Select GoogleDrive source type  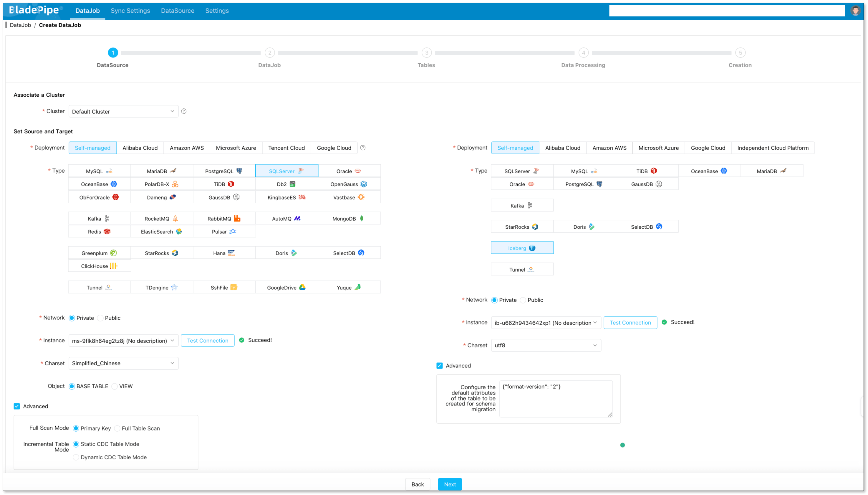click(x=286, y=287)
